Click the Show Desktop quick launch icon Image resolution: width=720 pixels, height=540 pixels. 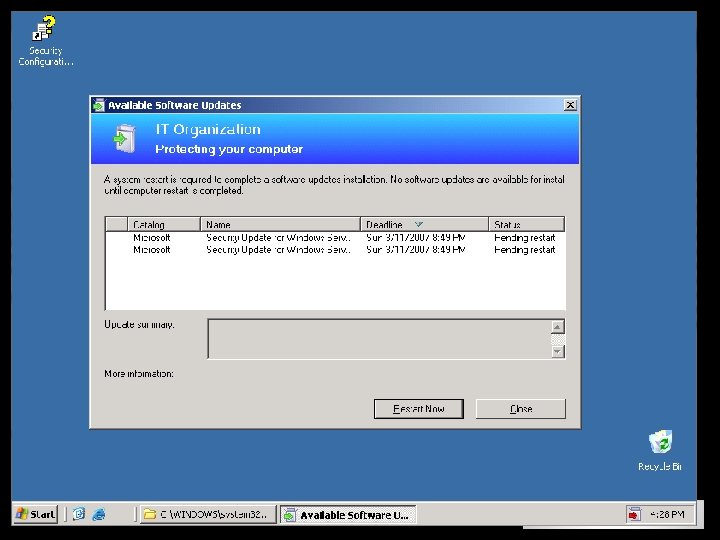pyautogui.click(x=79, y=514)
